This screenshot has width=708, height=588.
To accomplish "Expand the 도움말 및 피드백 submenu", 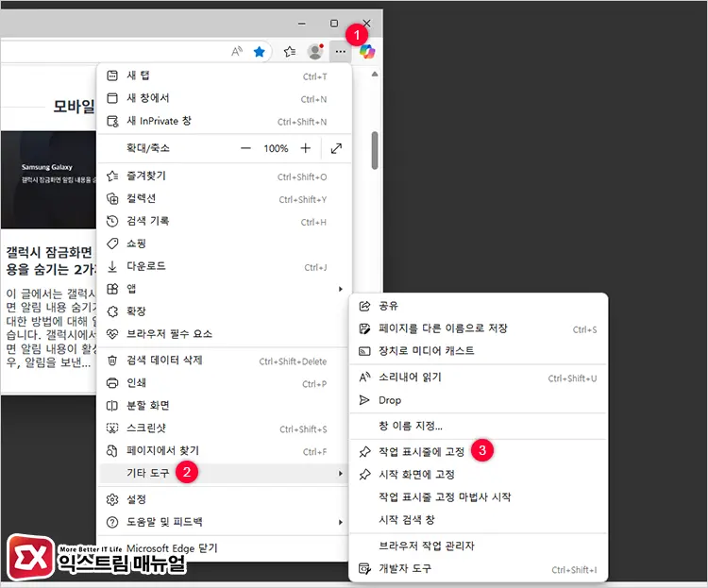I will tap(224, 522).
